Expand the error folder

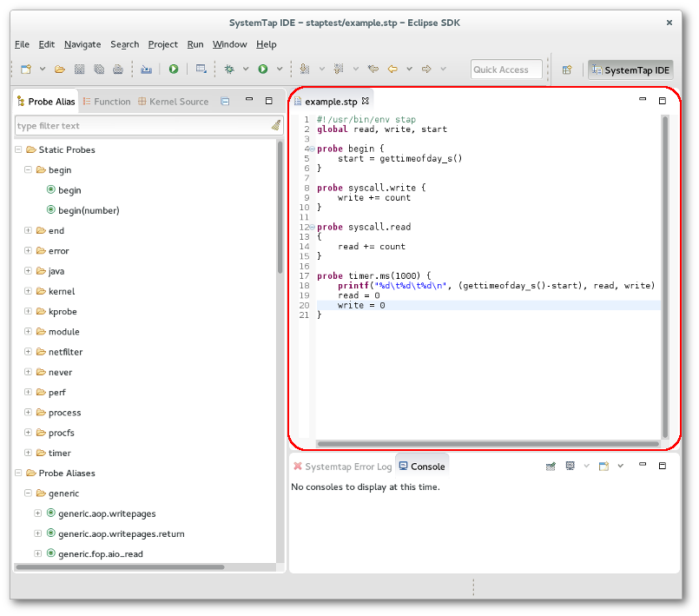[28, 250]
